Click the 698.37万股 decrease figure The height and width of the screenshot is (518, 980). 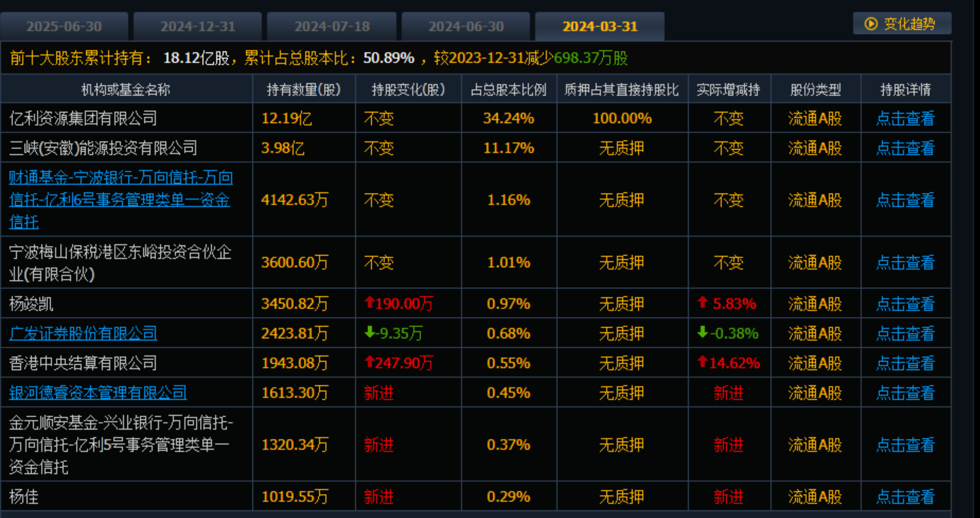tap(591, 58)
